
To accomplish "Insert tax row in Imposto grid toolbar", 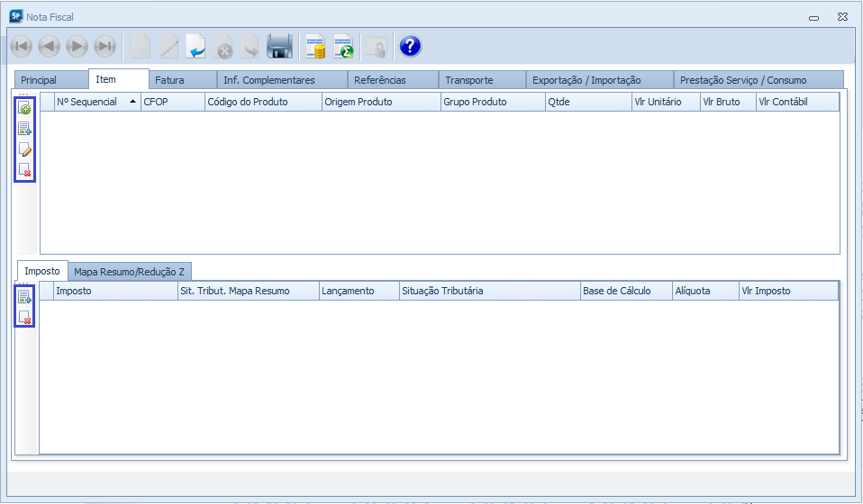I will (x=25, y=296).
